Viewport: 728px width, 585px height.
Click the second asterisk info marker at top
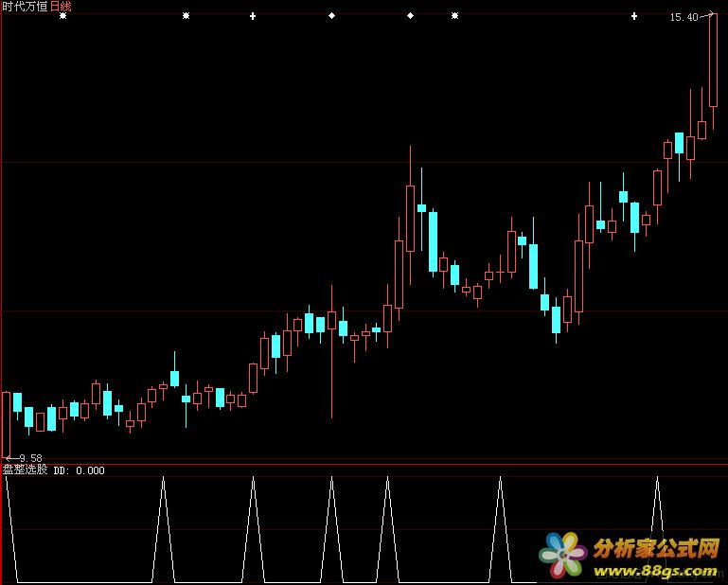coord(186,16)
